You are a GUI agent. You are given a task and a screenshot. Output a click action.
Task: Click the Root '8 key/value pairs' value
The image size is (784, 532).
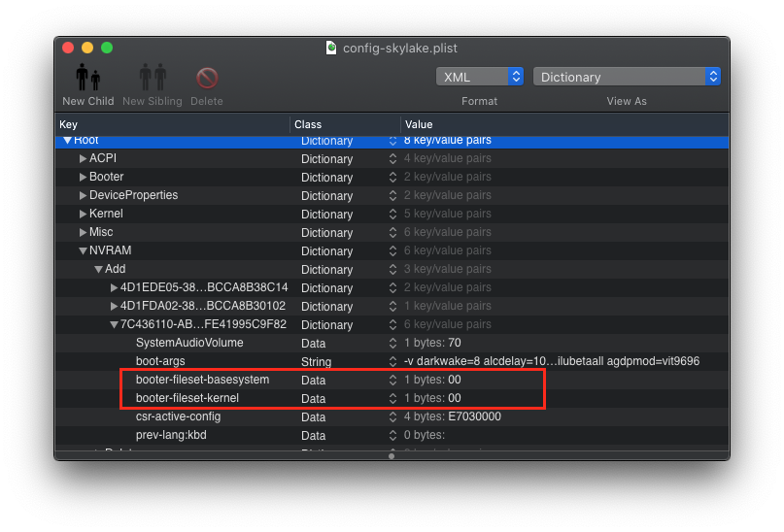tap(448, 141)
